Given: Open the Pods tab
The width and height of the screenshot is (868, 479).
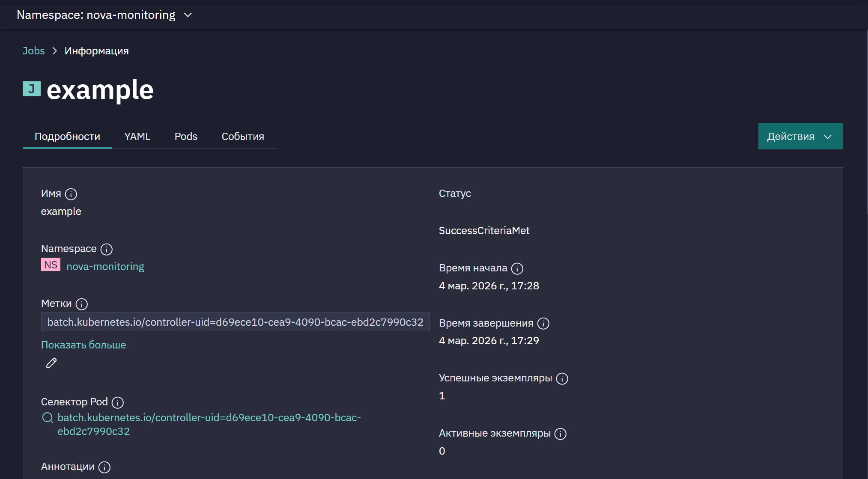Looking at the screenshot, I should tap(186, 137).
